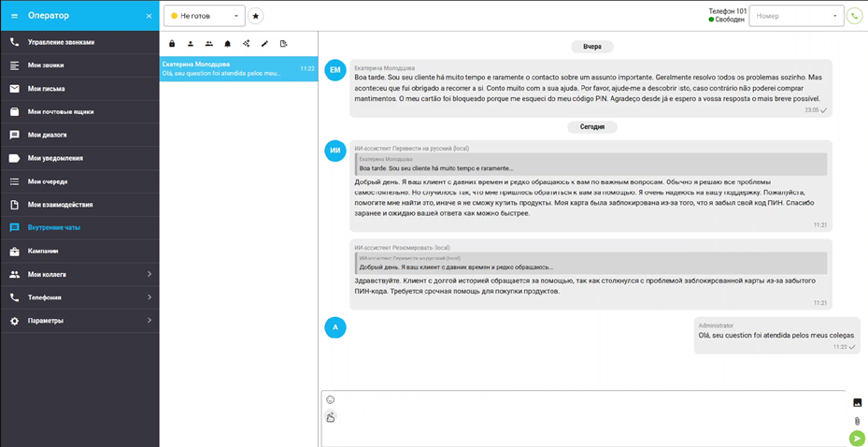Open Мои очереди in sidebar
This screenshot has height=447, width=868.
pyautogui.click(x=79, y=181)
